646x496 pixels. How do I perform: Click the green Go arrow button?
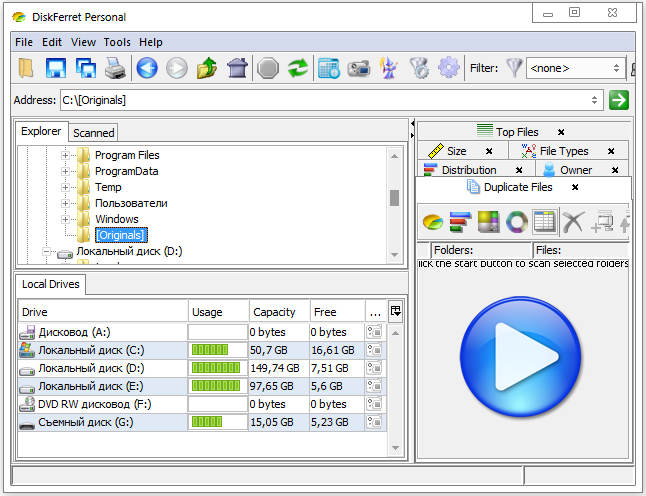(x=619, y=100)
